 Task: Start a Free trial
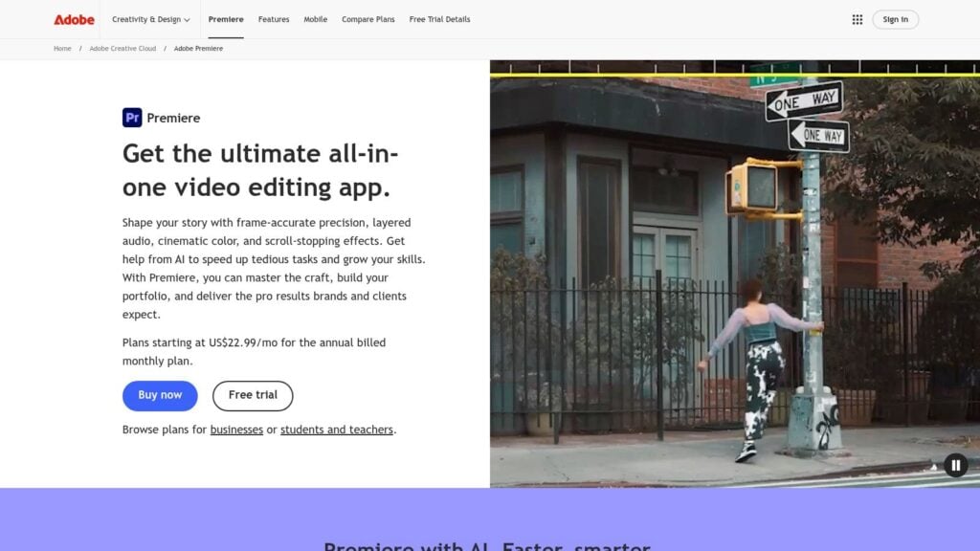tap(252, 395)
